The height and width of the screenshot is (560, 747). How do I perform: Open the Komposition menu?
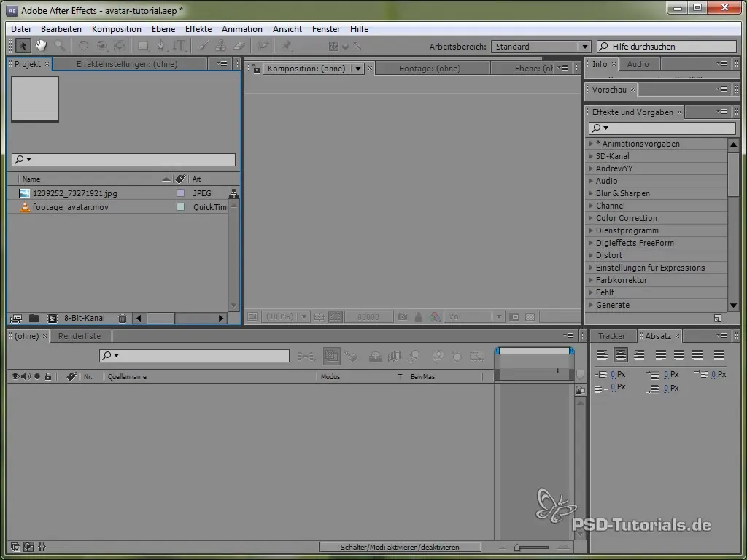(116, 29)
